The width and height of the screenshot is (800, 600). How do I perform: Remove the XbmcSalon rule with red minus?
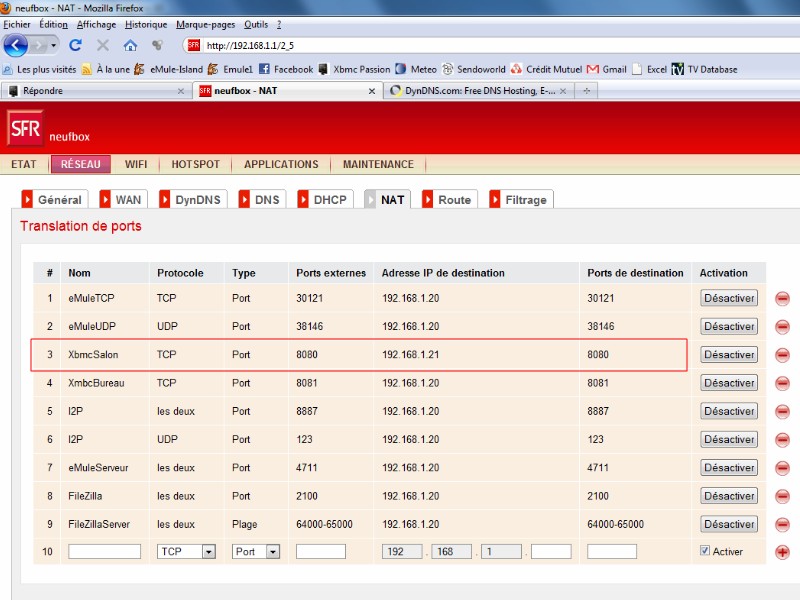(782, 355)
